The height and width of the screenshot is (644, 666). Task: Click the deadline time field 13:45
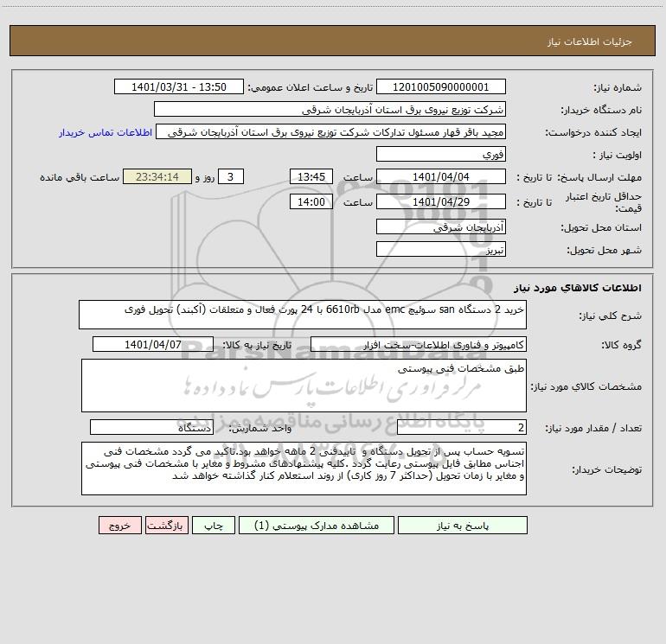tap(311, 176)
